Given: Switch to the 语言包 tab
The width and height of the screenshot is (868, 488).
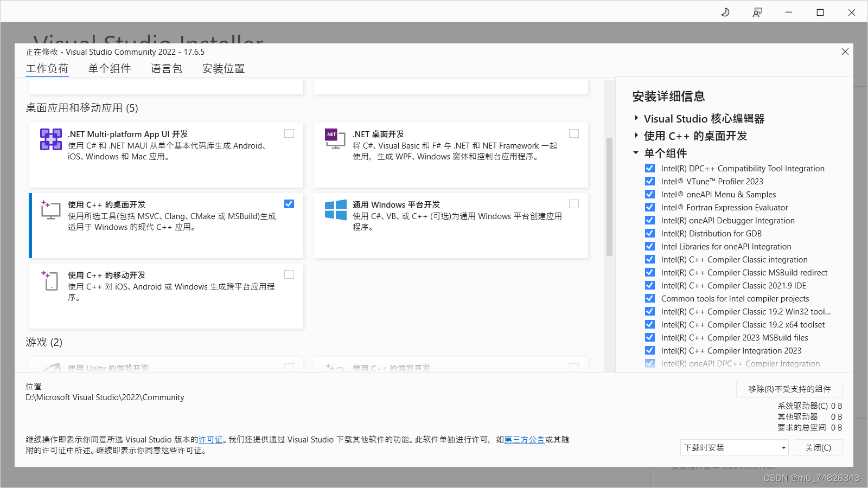Looking at the screenshot, I should [167, 68].
